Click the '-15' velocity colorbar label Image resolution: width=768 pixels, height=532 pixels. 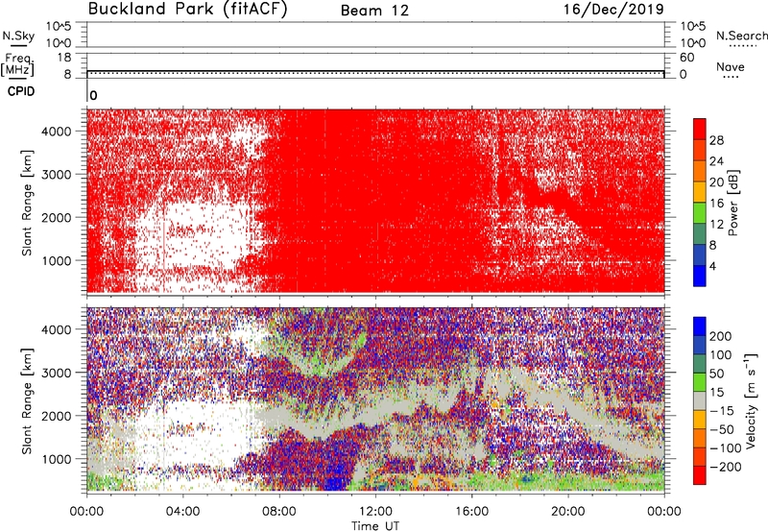coord(721,411)
